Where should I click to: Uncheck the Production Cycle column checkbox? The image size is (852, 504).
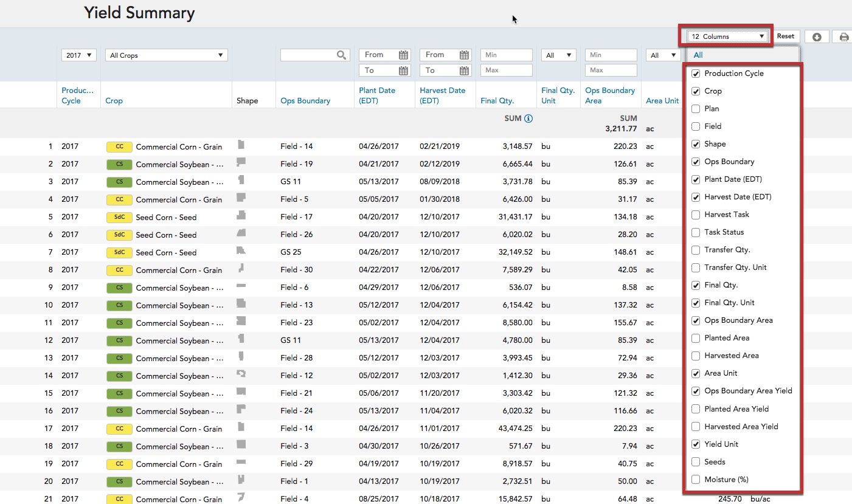point(696,74)
